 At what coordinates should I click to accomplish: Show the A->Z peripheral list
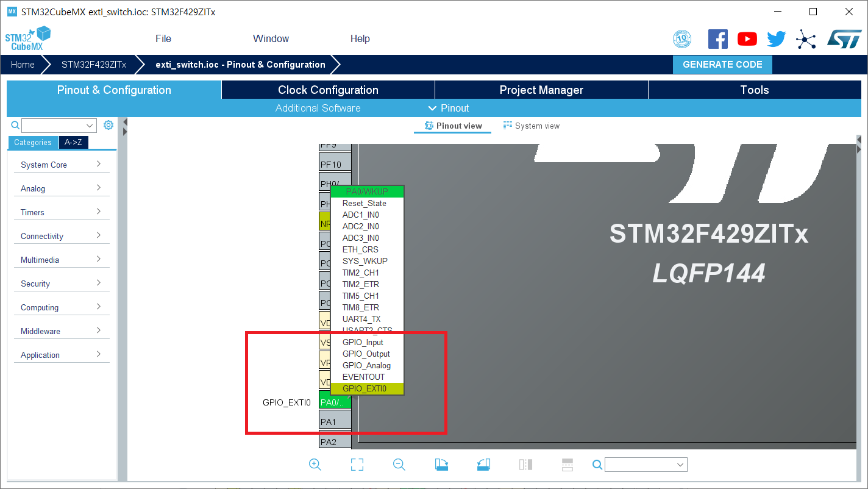(x=74, y=142)
